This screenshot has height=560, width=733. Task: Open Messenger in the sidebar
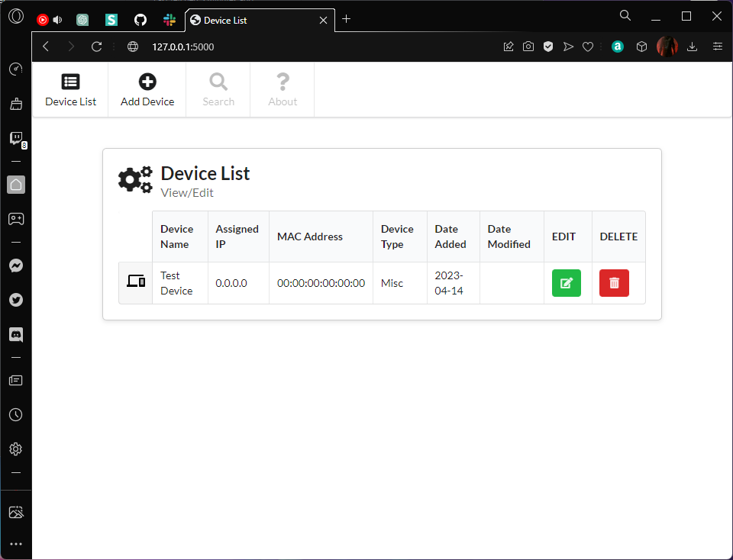(16, 266)
